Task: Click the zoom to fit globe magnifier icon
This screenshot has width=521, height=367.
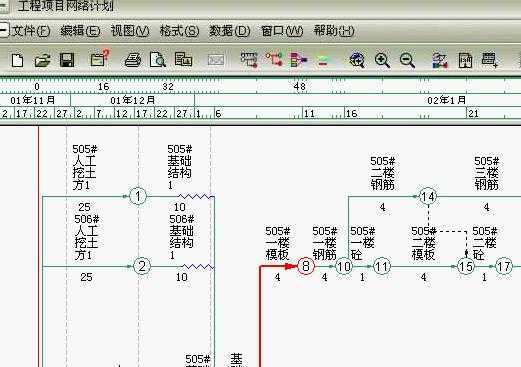Action: click(x=357, y=60)
